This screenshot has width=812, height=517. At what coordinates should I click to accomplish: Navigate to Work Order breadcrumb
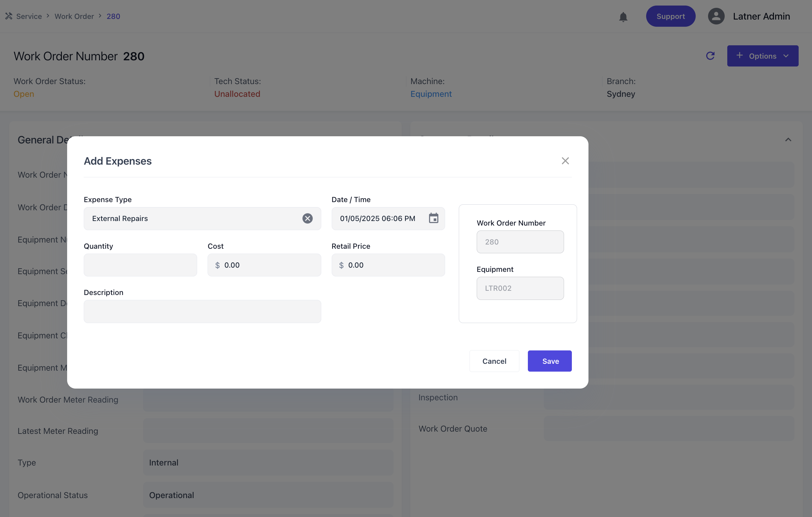[x=74, y=16]
